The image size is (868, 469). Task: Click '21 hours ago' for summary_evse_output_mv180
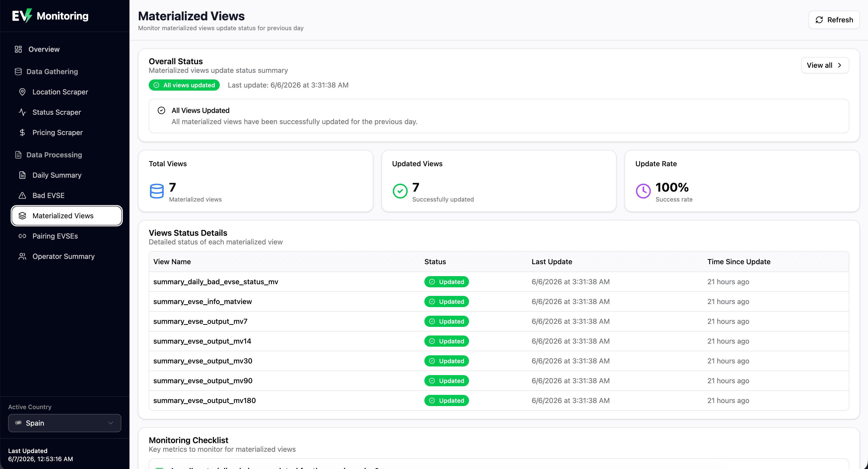click(x=728, y=400)
